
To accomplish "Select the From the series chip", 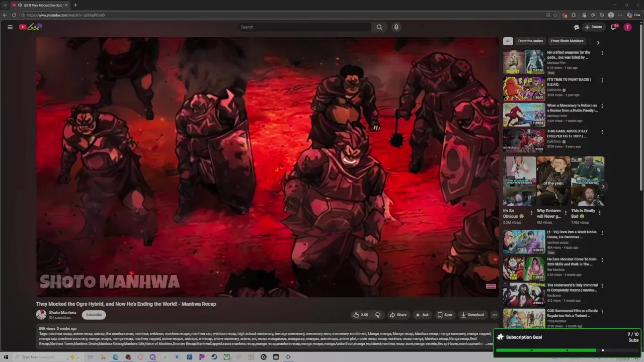I will [x=530, y=41].
